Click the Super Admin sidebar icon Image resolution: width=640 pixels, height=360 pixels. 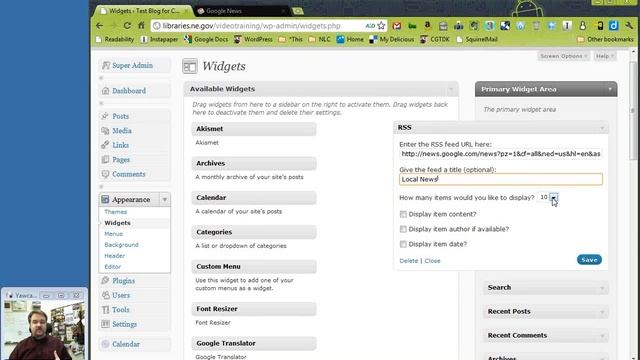(106, 65)
